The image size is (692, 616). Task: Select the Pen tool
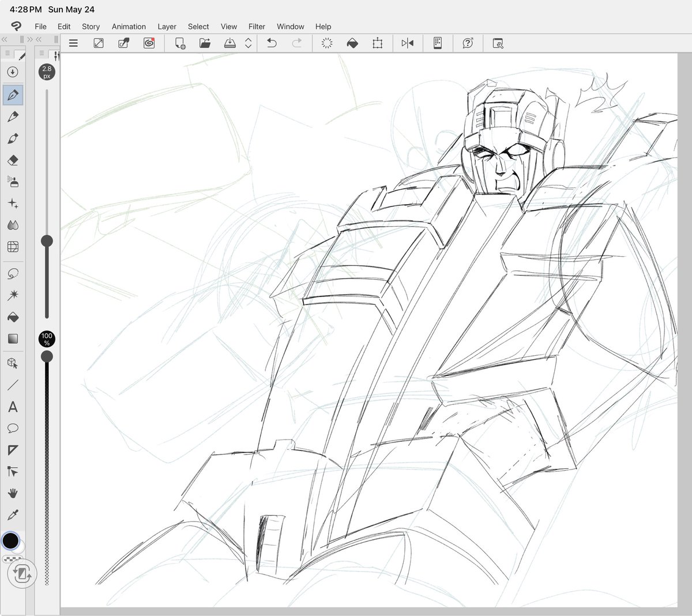click(x=13, y=95)
